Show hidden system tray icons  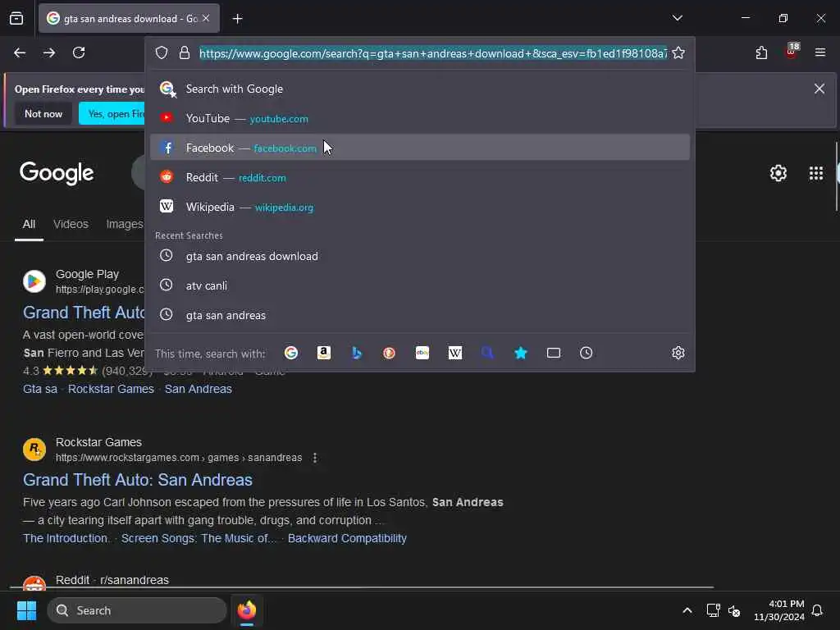tap(687, 610)
